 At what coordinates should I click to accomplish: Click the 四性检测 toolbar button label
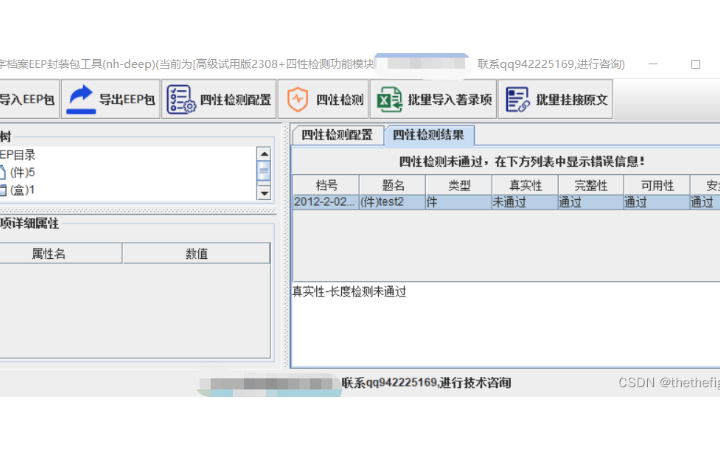tap(339, 100)
